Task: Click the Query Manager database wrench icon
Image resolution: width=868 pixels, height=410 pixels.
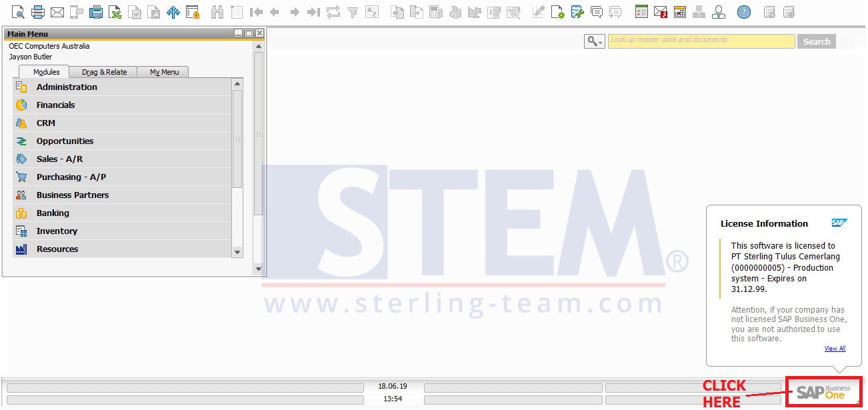Action: pos(577,12)
